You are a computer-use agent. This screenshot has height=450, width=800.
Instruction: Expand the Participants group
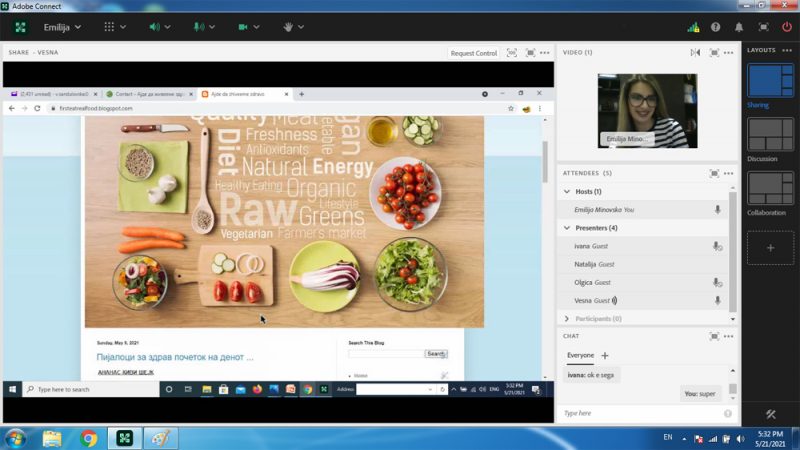tap(567, 319)
